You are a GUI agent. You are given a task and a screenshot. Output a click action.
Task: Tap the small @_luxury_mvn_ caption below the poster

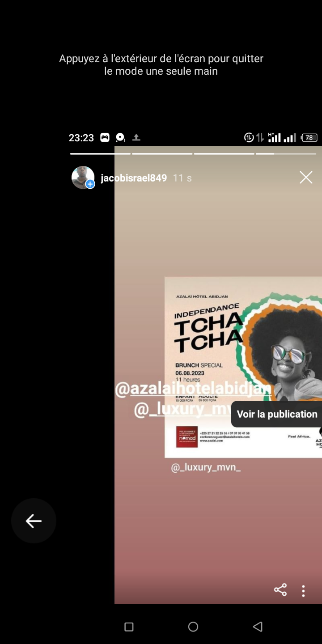click(206, 468)
